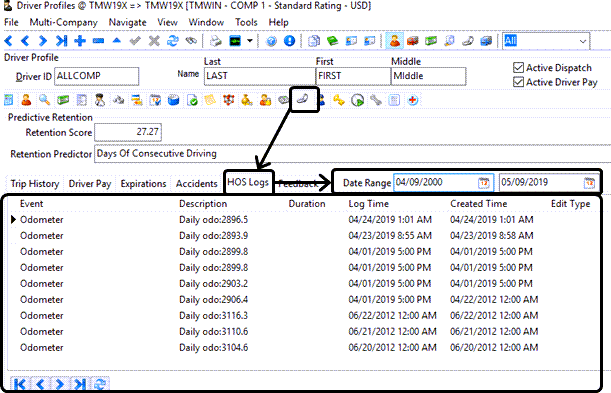Click the next page arrow below the log grid
This screenshot has width=611, height=393.
click(60, 385)
